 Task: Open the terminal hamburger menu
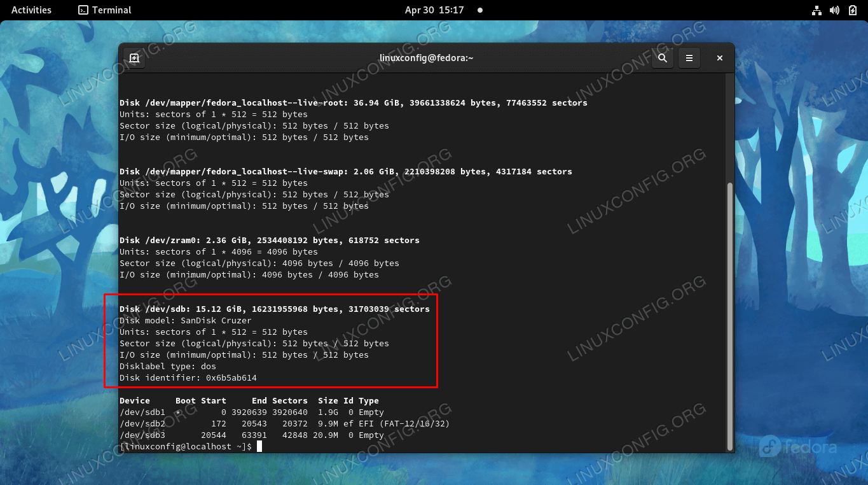point(689,58)
